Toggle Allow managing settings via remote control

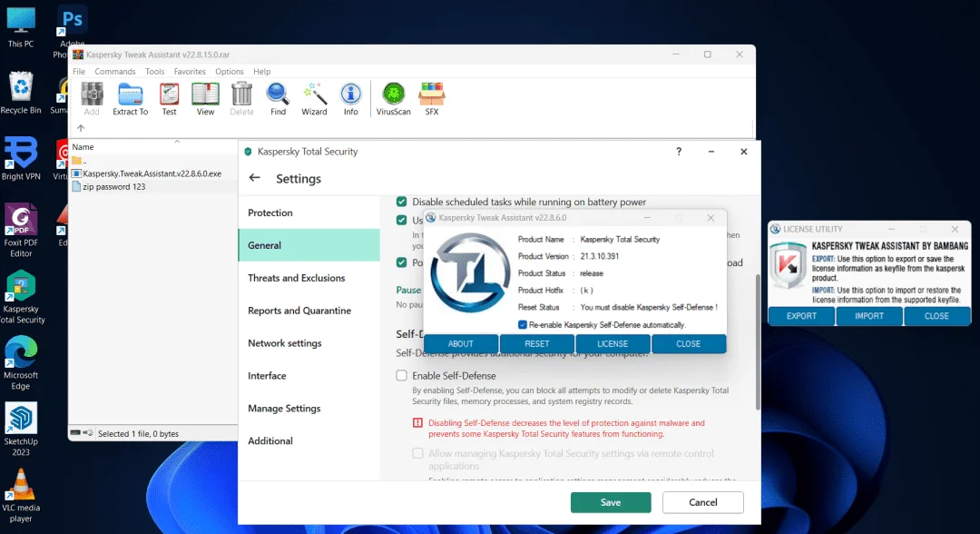point(417,453)
